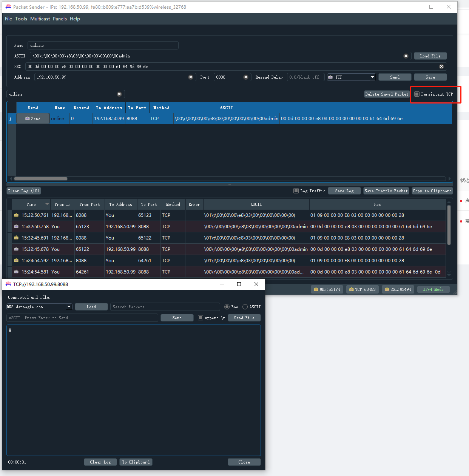Image resolution: width=469 pixels, height=476 pixels.
Task: Clear the 'online' search filter X icon
Action: tap(119, 94)
